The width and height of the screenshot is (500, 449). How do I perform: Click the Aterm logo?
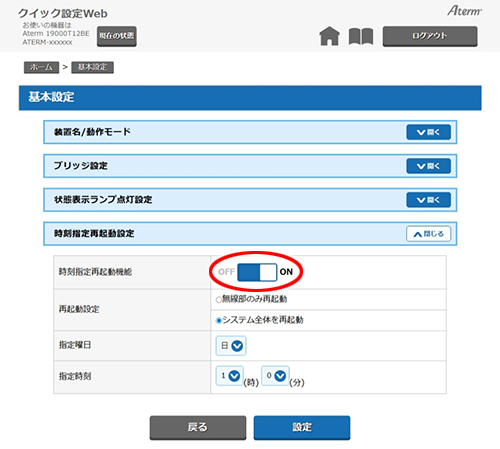[464, 11]
